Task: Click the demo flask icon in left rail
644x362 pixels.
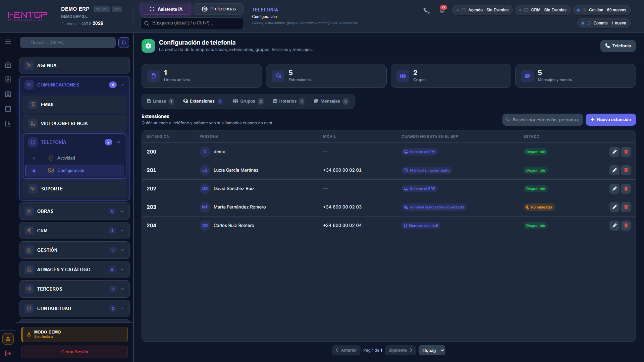Action: point(8,339)
